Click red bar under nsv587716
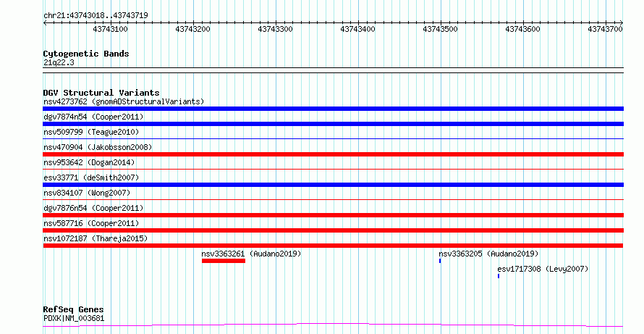The width and height of the screenshot is (644, 334). click(x=333, y=230)
